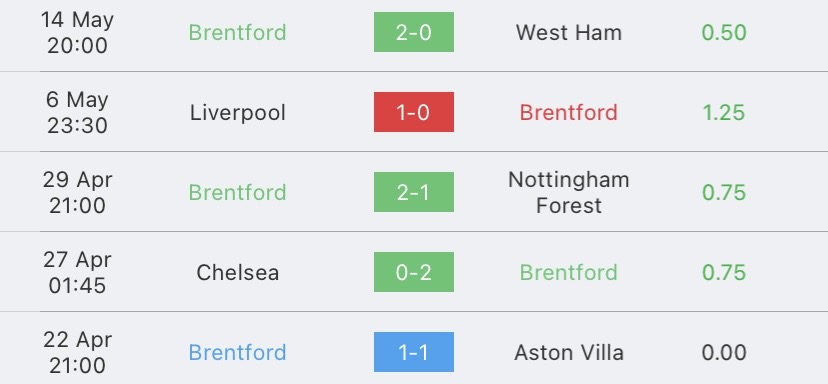Open the green 2-0 score badge
Screen dimensions: 828x384
413,32
